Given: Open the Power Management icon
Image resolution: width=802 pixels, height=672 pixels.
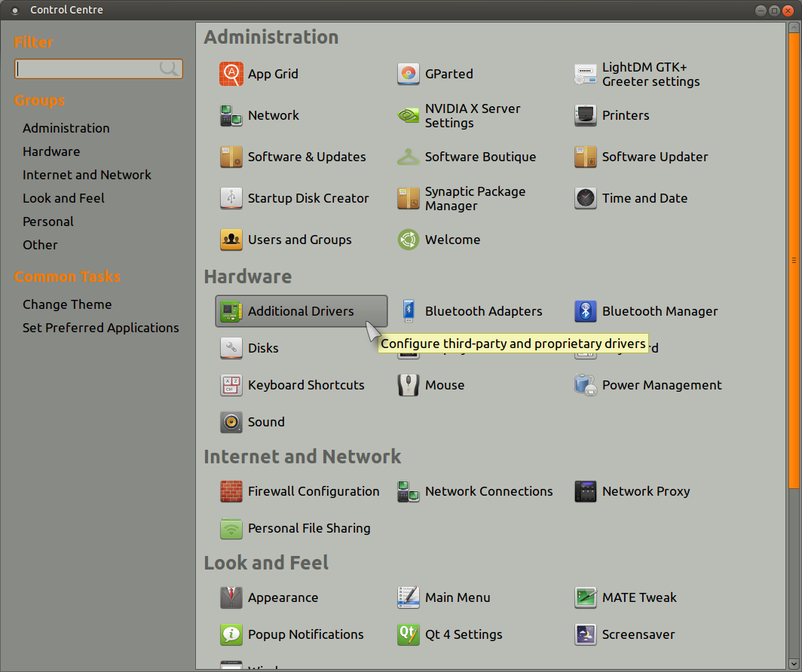Looking at the screenshot, I should pos(585,385).
